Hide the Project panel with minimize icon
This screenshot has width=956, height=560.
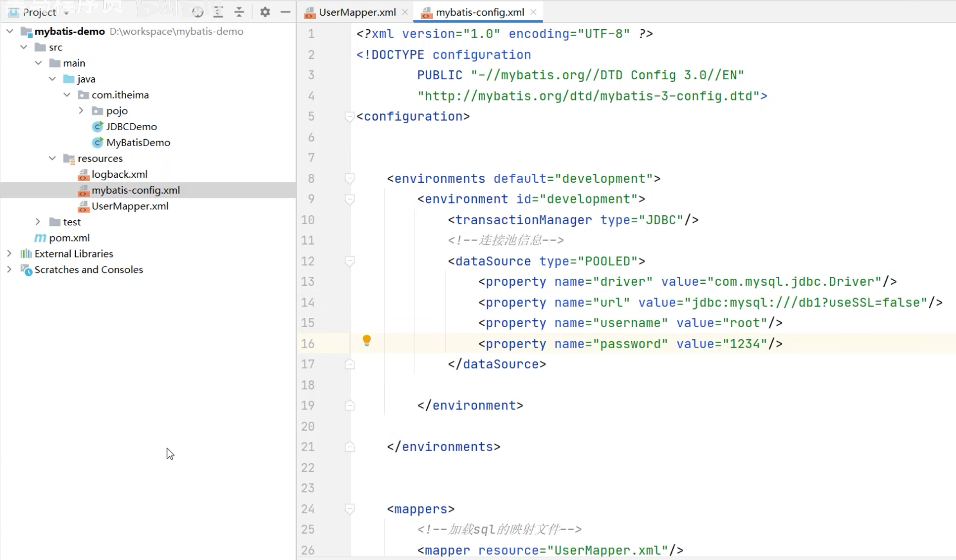285,12
